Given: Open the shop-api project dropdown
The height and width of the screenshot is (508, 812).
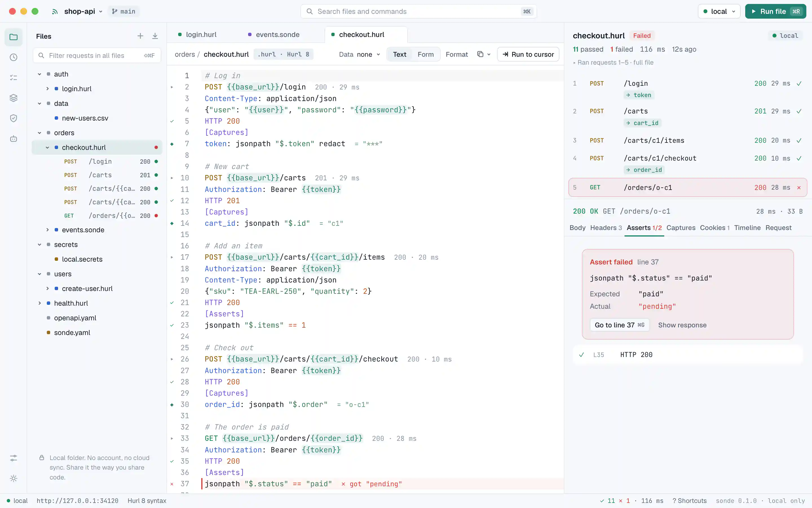Looking at the screenshot, I should [x=83, y=11].
